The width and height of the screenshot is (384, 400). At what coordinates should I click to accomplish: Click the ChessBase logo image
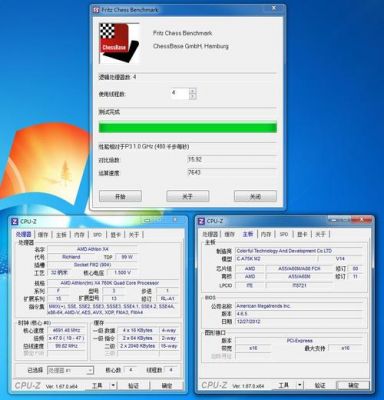tap(119, 43)
